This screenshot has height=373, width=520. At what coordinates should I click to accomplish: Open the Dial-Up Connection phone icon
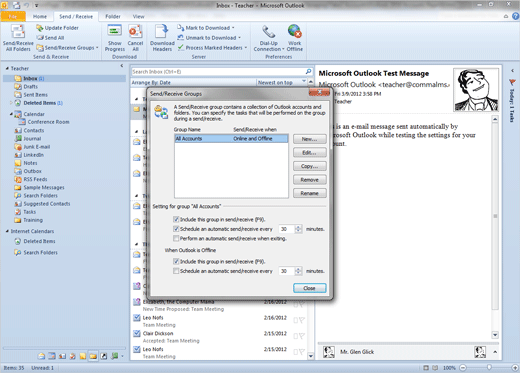pos(269,32)
